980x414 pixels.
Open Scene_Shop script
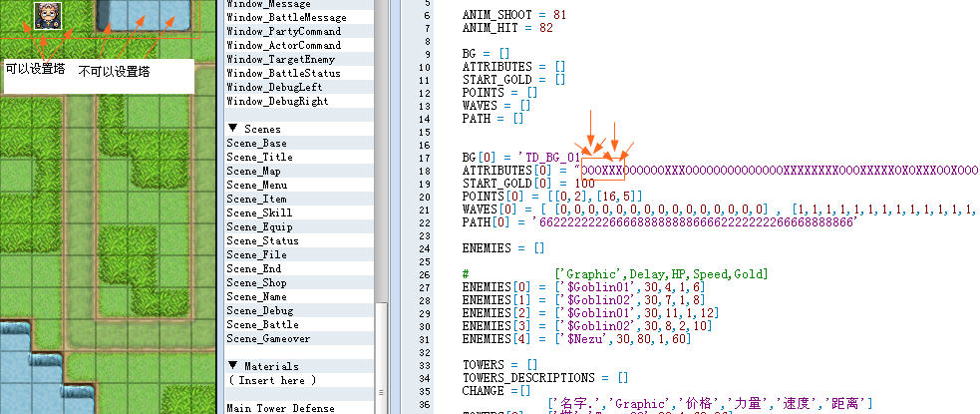(299, 282)
